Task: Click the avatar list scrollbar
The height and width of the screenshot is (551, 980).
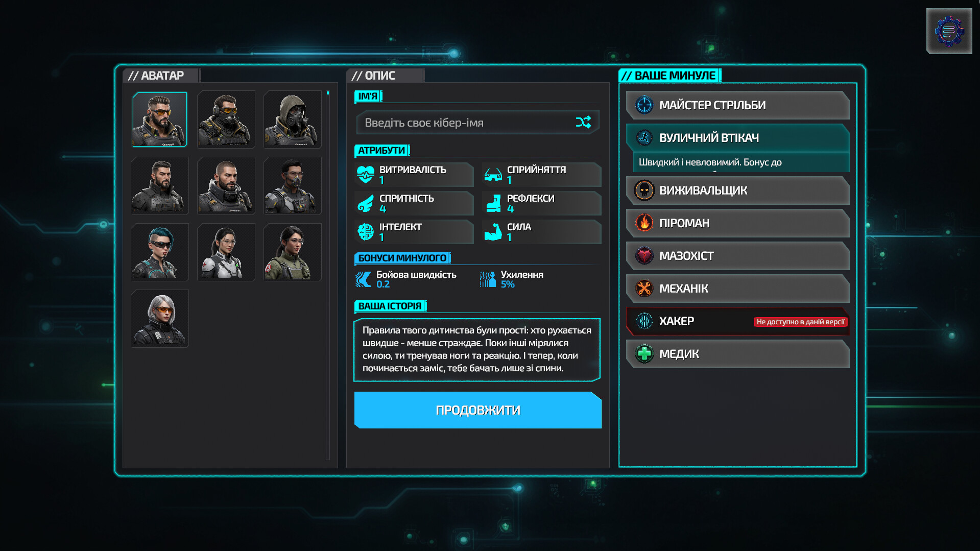Action: [328, 275]
